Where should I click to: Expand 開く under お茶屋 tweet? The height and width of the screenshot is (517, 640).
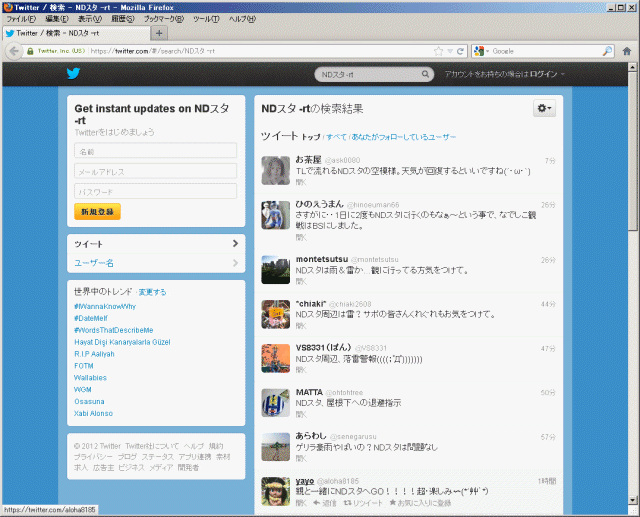(x=301, y=182)
